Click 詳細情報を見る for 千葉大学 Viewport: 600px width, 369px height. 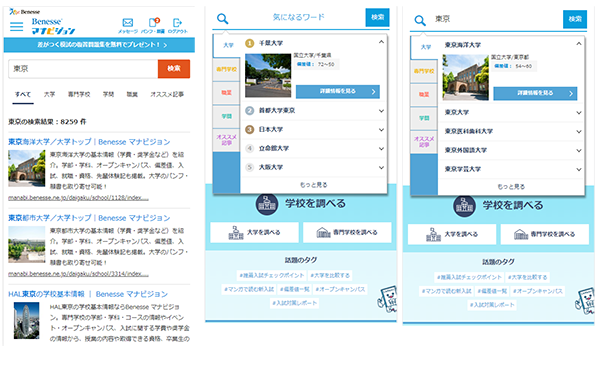(338, 91)
